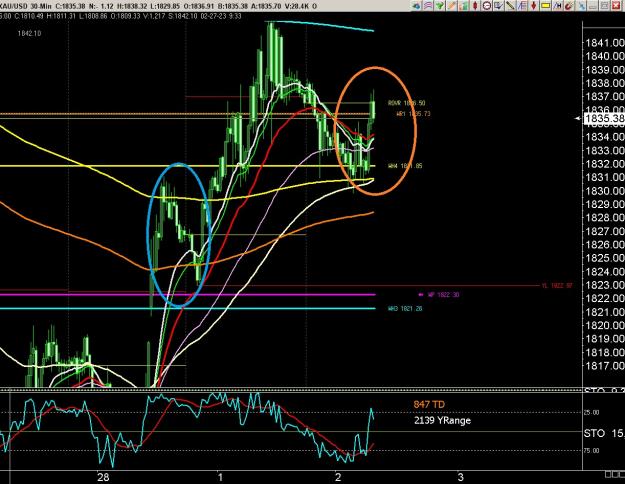Click the A:1835.70 ask value in header
The width and height of the screenshot is (625, 484).
tap(265, 6)
